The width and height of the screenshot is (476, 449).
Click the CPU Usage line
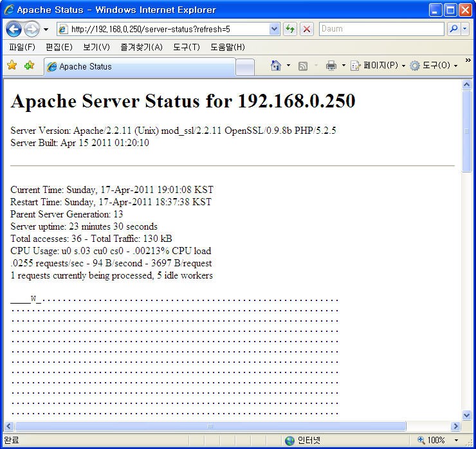[x=111, y=251]
